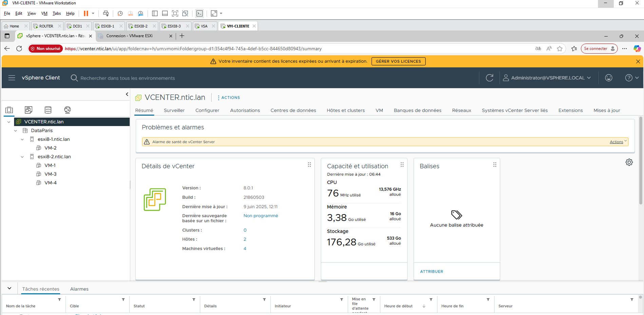Open the Centres de données tab
This screenshot has height=315, width=644.
click(293, 110)
